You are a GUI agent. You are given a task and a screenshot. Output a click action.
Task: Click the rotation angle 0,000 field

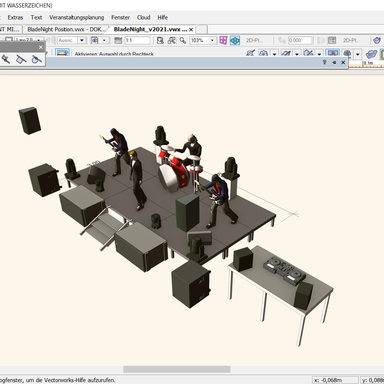300,40
